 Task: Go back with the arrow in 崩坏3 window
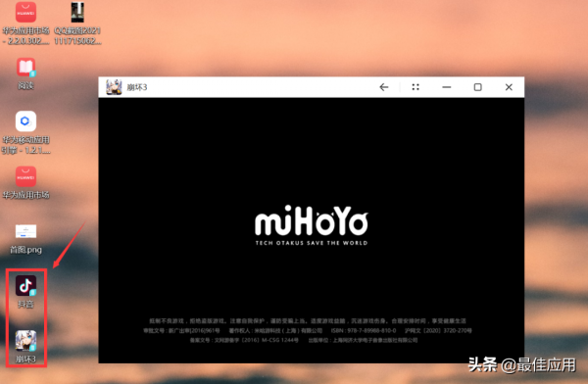[383, 87]
